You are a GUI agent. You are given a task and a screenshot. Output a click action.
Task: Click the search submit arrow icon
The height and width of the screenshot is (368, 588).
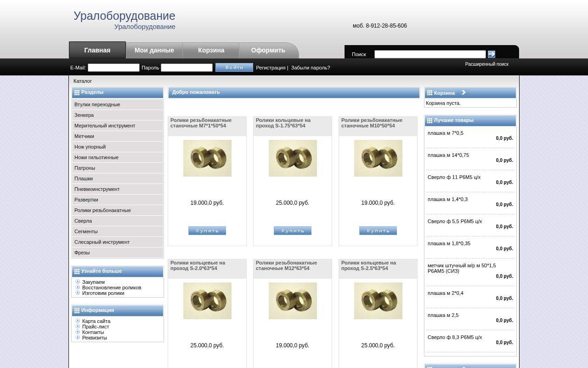pos(492,54)
